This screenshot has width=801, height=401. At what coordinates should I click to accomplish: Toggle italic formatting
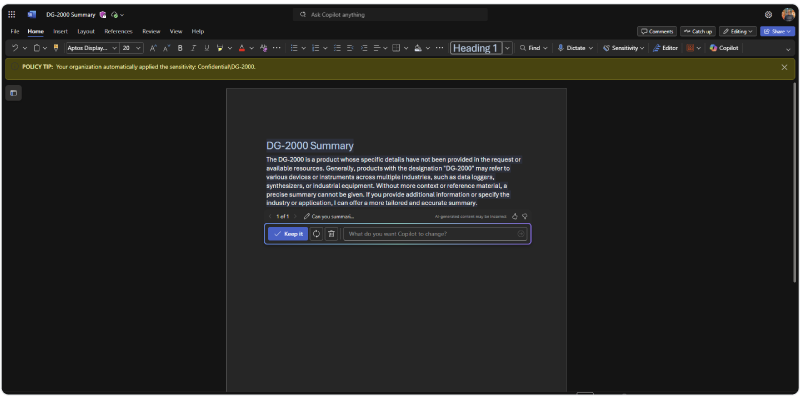(x=193, y=48)
